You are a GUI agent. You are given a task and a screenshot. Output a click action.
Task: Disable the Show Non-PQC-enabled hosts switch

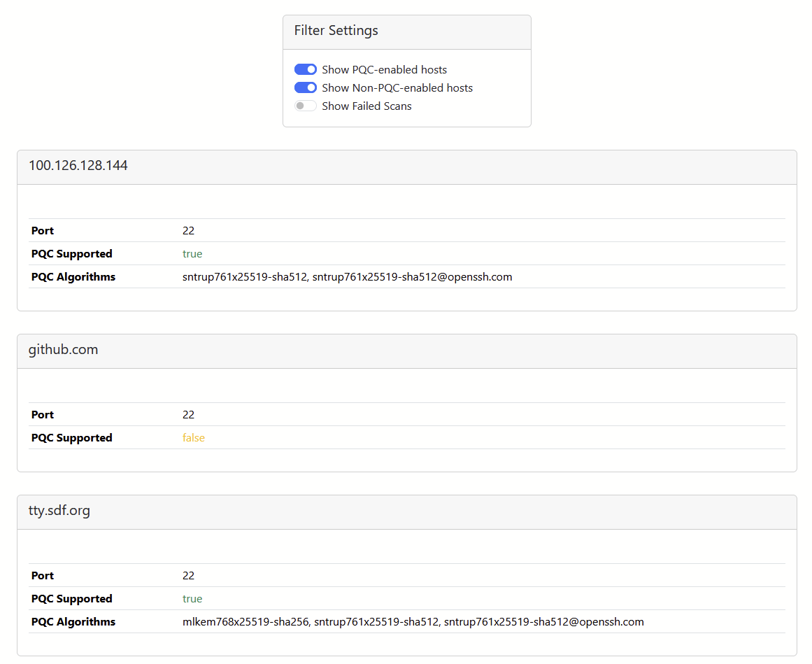click(x=306, y=87)
